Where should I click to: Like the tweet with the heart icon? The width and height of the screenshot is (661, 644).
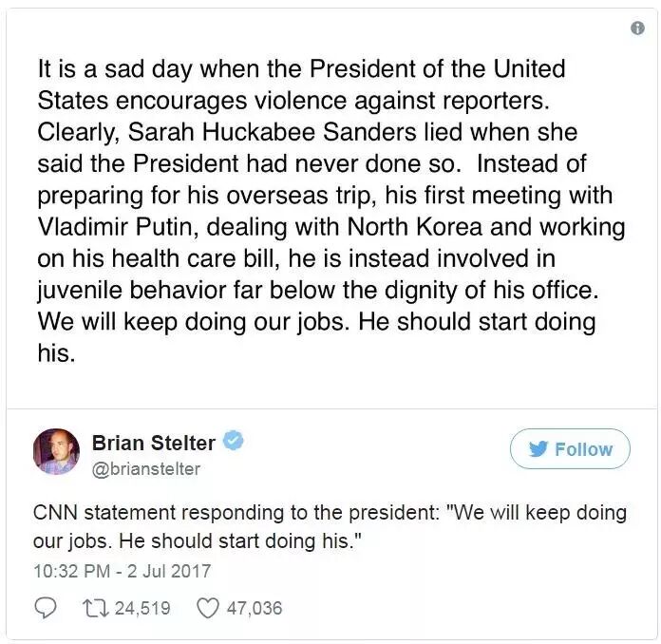click(208, 608)
